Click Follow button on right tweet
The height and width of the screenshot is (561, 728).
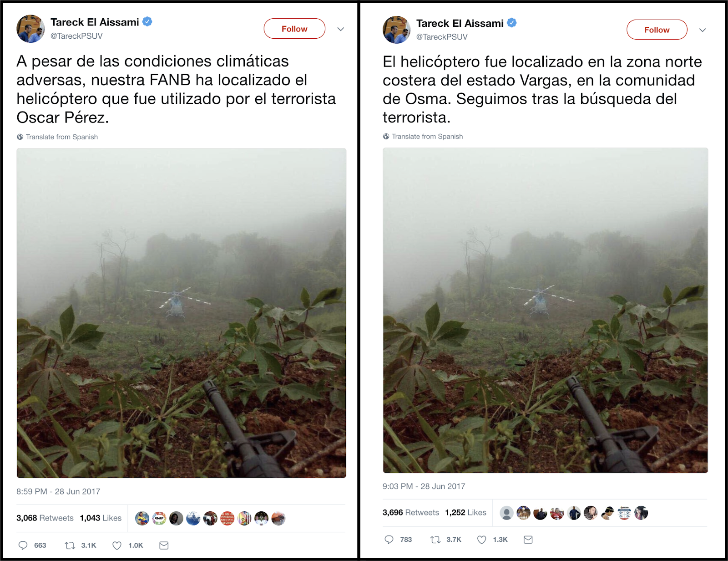pos(657,30)
